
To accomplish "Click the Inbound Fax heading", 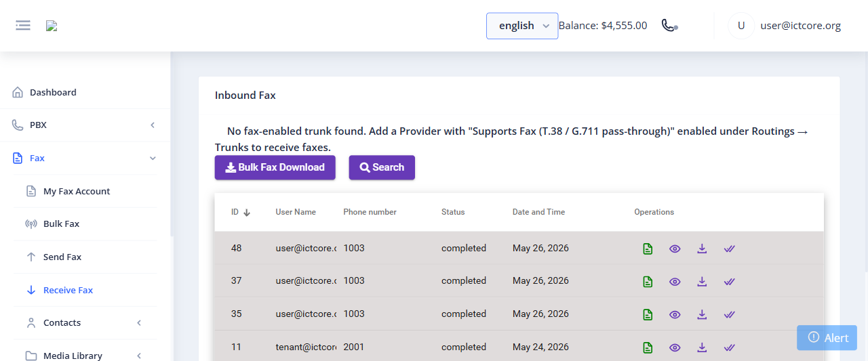I will pyautogui.click(x=245, y=95).
